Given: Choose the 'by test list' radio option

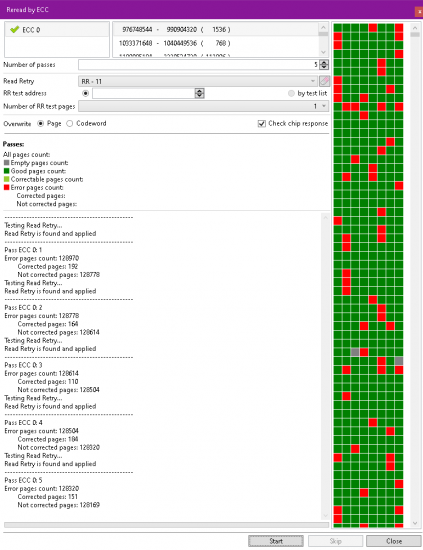Looking at the screenshot, I should point(308,93).
